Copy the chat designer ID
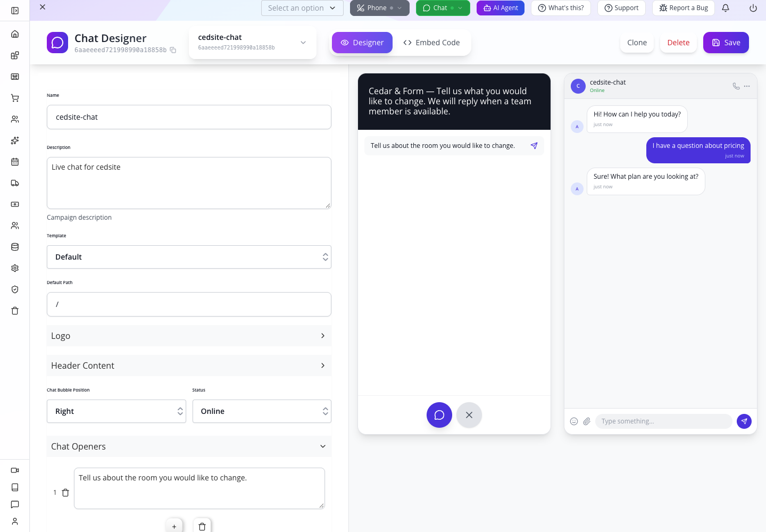 click(173, 50)
